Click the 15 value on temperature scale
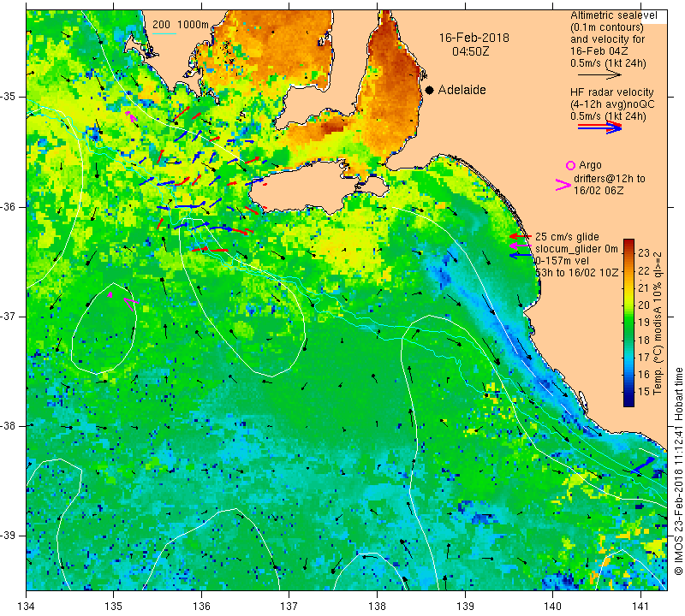Image resolution: width=685 pixels, height=616 pixels. coord(645,392)
